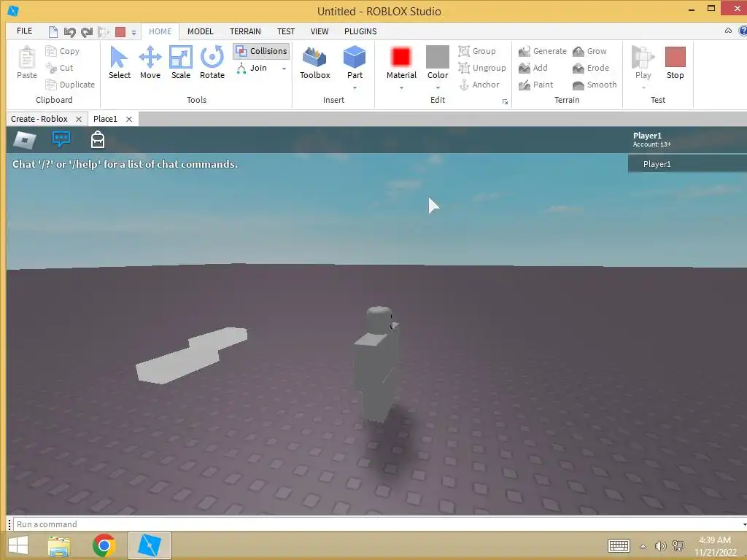Switch to the TERRAIN ribbon tab
This screenshot has height=560, width=747.
click(245, 31)
